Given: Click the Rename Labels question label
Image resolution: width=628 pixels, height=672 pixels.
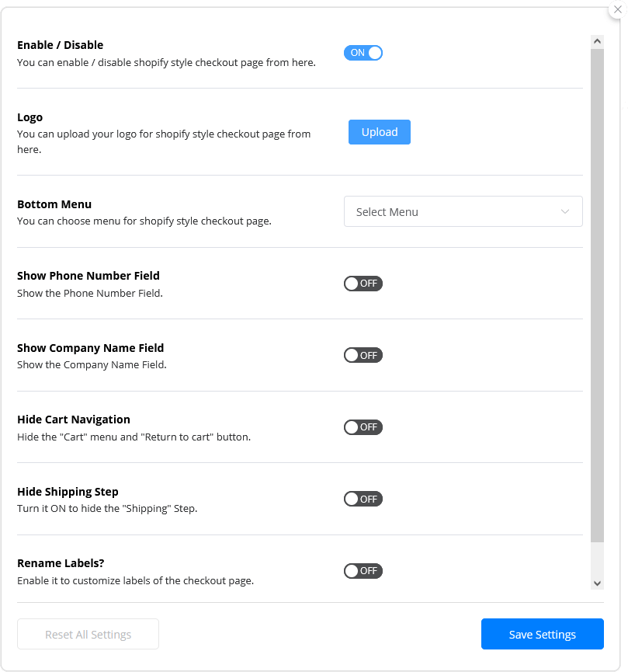Looking at the screenshot, I should (x=61, y=562).
